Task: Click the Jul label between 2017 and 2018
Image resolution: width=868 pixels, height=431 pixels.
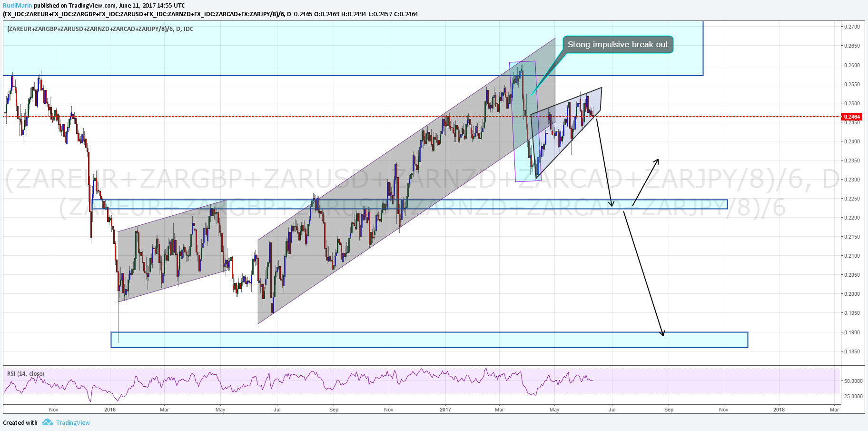Action: tap(612, 410)
